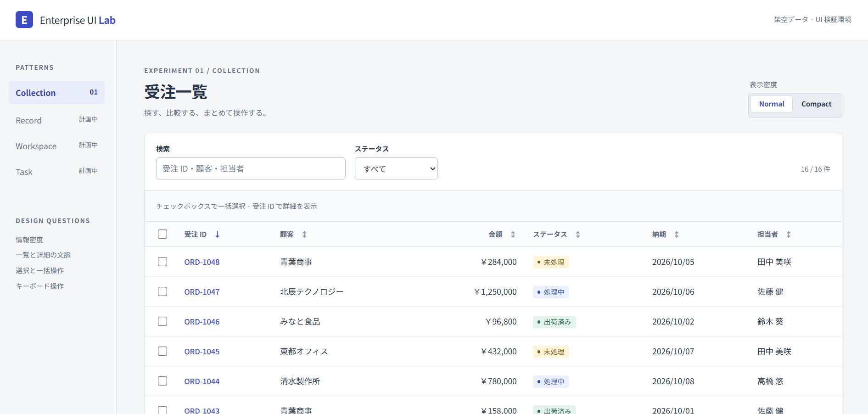Click the 情報密度 design question link
This screenshot has height=414, width=868.
point(29,240)
